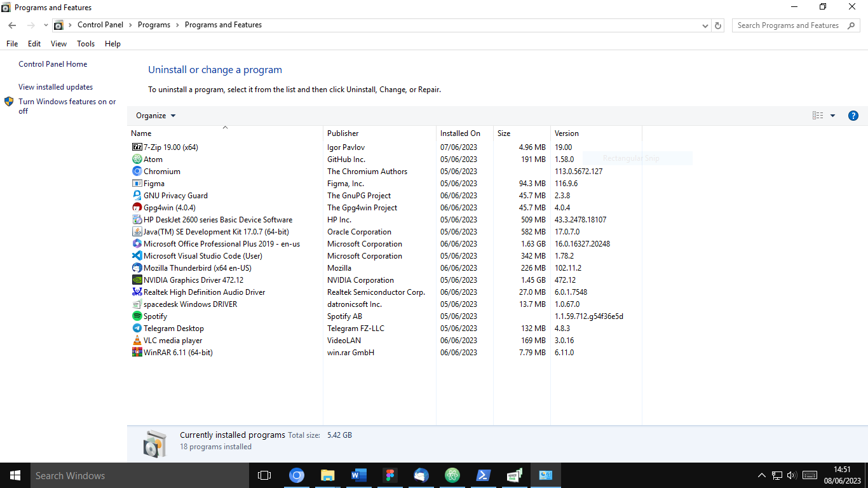Sort by the Size column header

click(x=522, y=133)
